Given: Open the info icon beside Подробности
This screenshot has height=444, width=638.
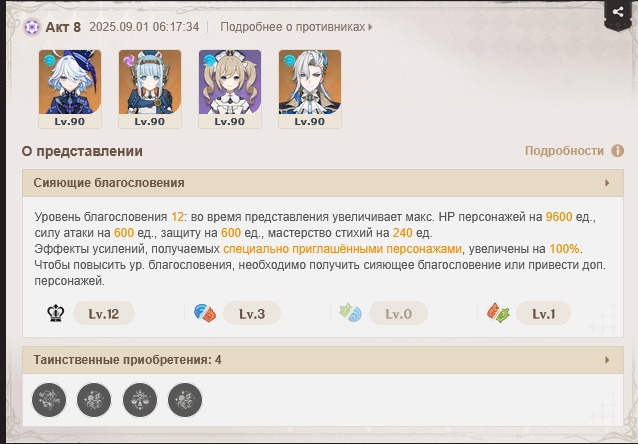Looking at the screenshot, I should [x=617, y=151].
